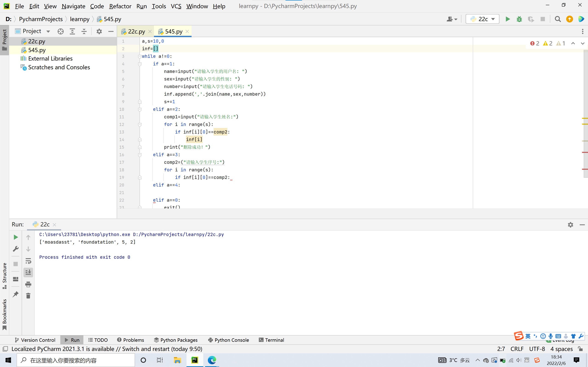Open Search Everywhere magnifier icon
588x367 pixels.
point(558,19)
